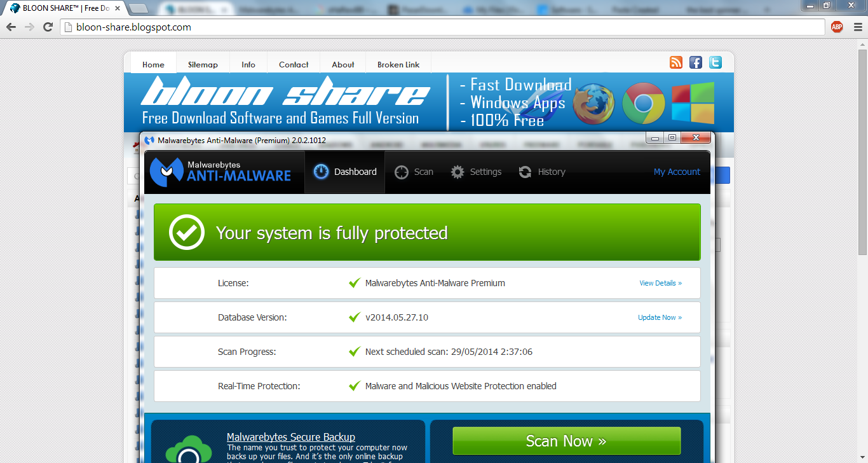Switch to Malwarebytes Dashboard tab
This screenshot has width=868, height=463.
[x=345, y=172]
